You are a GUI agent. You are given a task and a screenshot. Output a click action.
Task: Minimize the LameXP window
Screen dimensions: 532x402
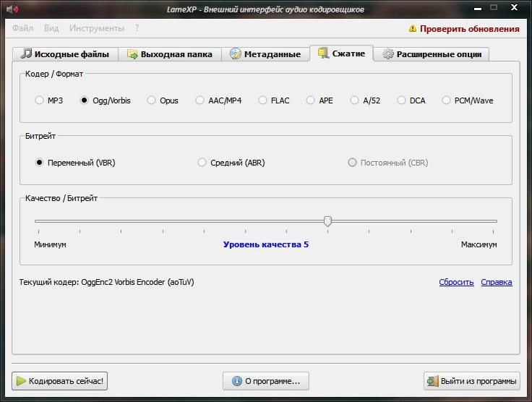coord(478,9)
